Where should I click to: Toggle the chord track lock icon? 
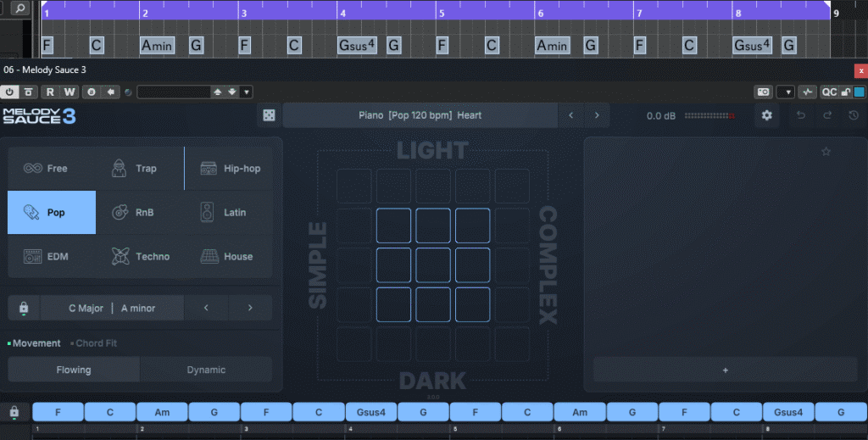(x=14, y=412)
